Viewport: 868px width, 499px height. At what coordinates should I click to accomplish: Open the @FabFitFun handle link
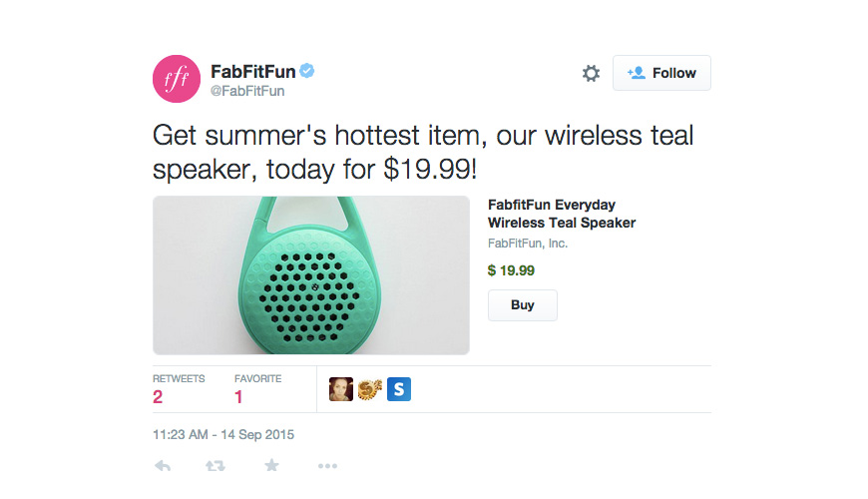click(247, 91)
